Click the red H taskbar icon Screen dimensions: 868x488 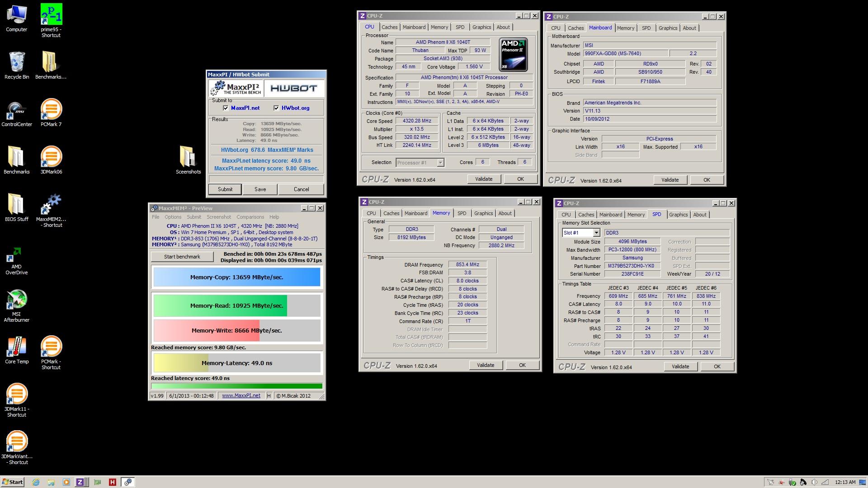(x=113, y=482)
